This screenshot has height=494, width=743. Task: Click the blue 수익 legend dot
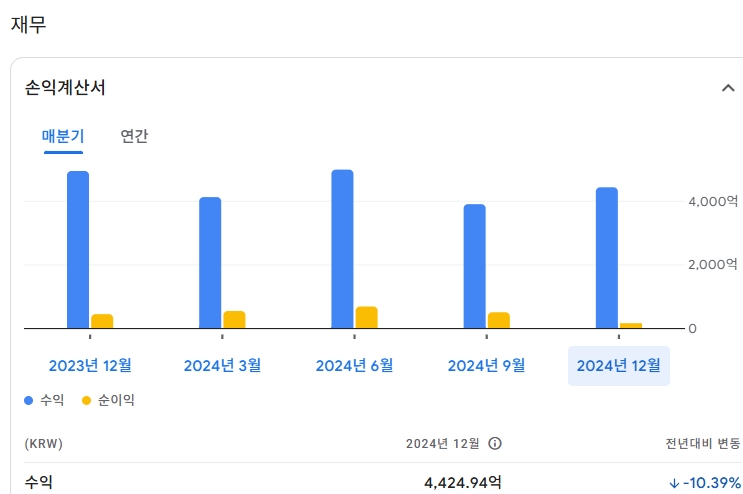28,400
